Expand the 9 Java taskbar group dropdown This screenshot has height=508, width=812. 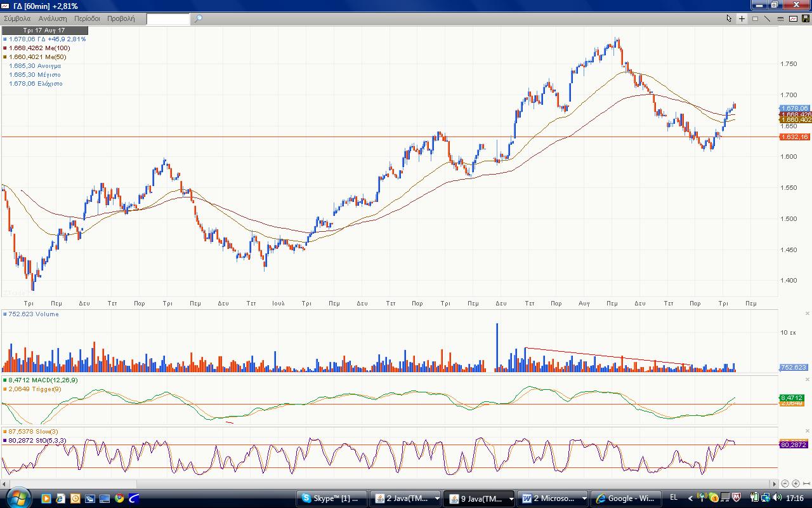click(511, 498)
